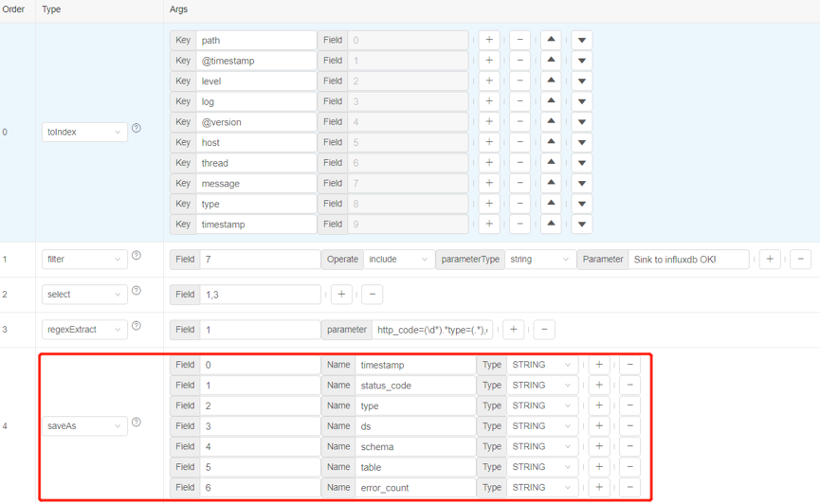
Task: Add a row after the thread key
Action: click(489, 163)
